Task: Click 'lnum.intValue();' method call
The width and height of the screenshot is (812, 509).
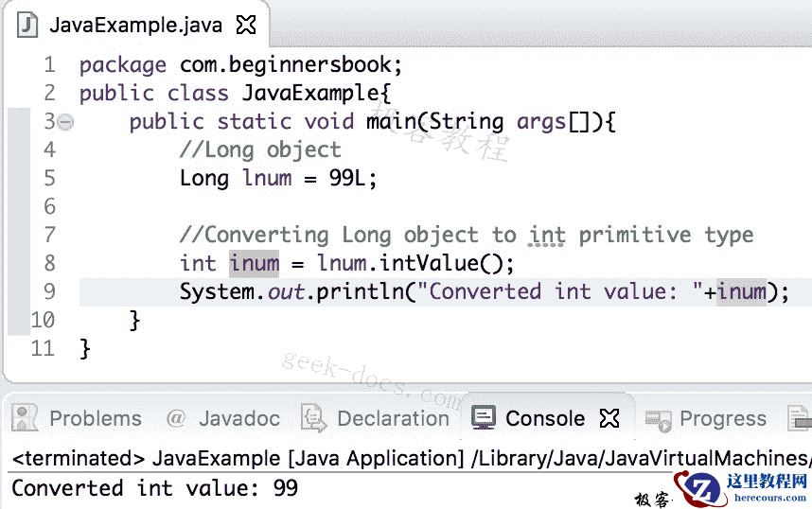Action: (x=415, y=263)
